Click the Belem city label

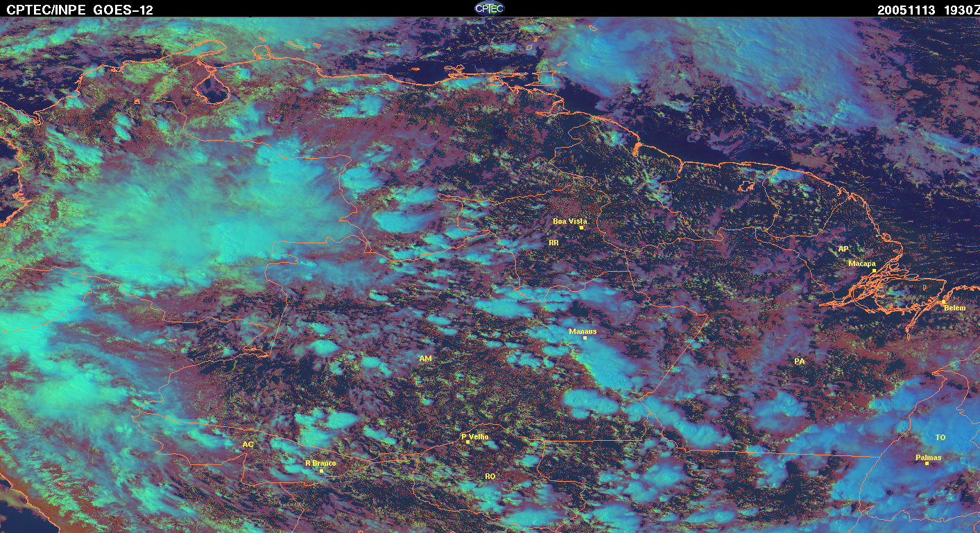954,308
